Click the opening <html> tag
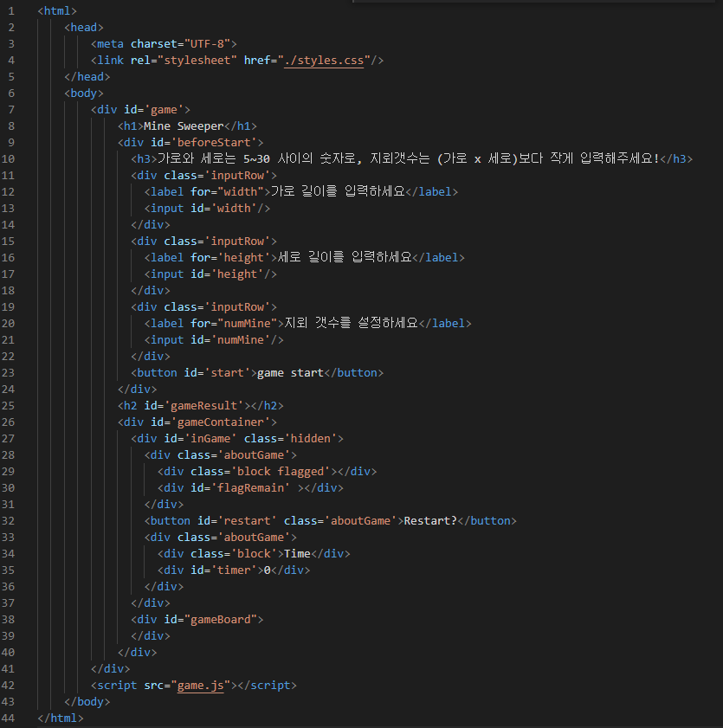 point(57,11)
